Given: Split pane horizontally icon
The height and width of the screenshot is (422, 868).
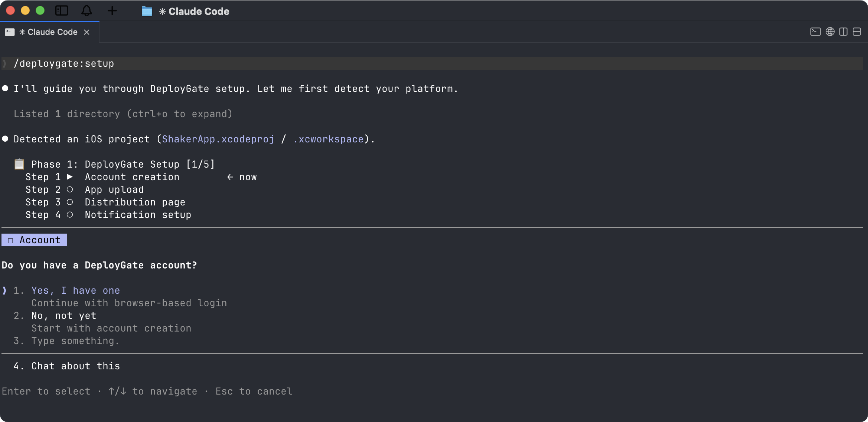Looking at the screenshot, I should [857, 32].
